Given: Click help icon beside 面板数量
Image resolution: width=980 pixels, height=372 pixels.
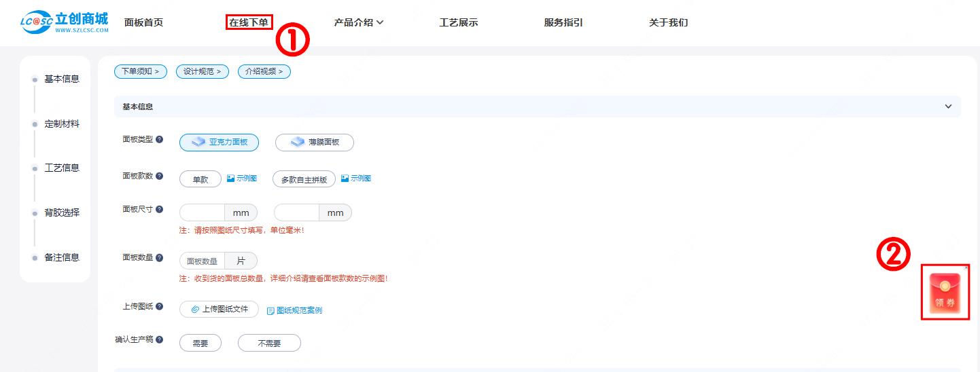Looking at the screenshot, I should click(160, 258).
